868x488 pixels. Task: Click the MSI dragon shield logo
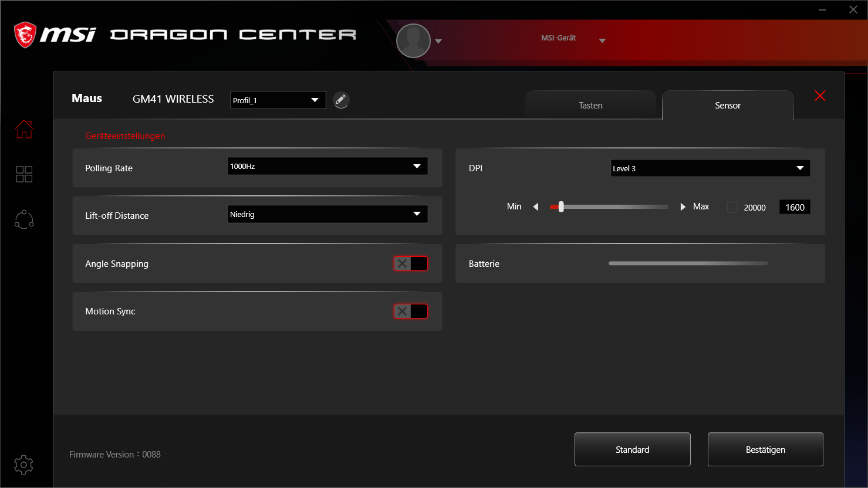25,35
